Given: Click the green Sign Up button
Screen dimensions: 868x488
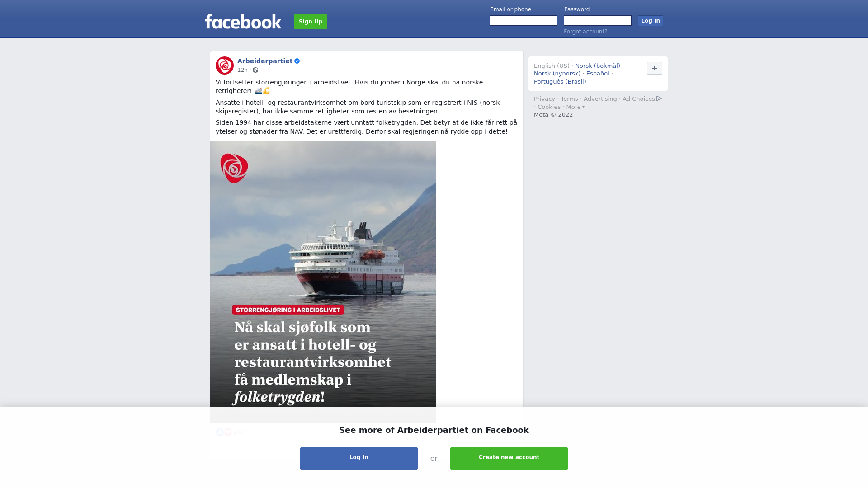Looking at the screenshot, I should 311,22.
